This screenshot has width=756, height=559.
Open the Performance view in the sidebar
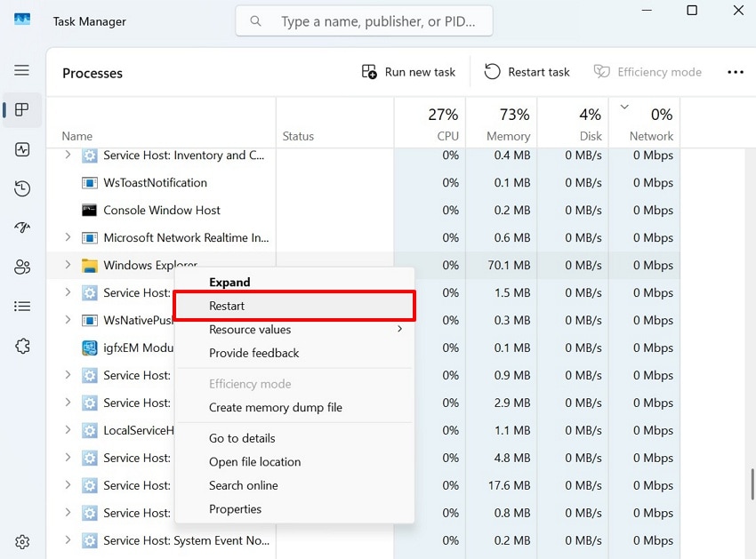click(22, 149)
